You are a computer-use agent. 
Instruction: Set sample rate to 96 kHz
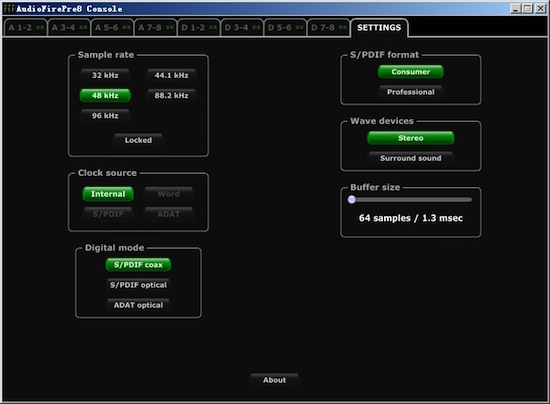[x=105, y=116]
